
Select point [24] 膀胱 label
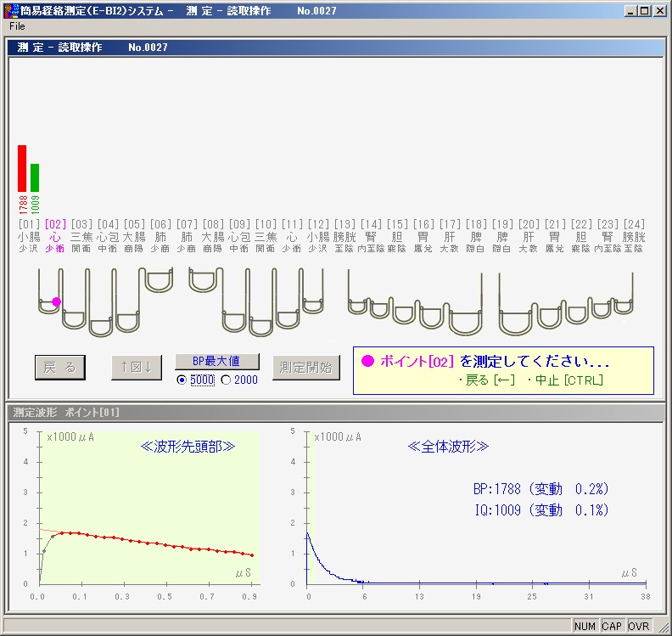pyautogui.click(x=633, y=236)
